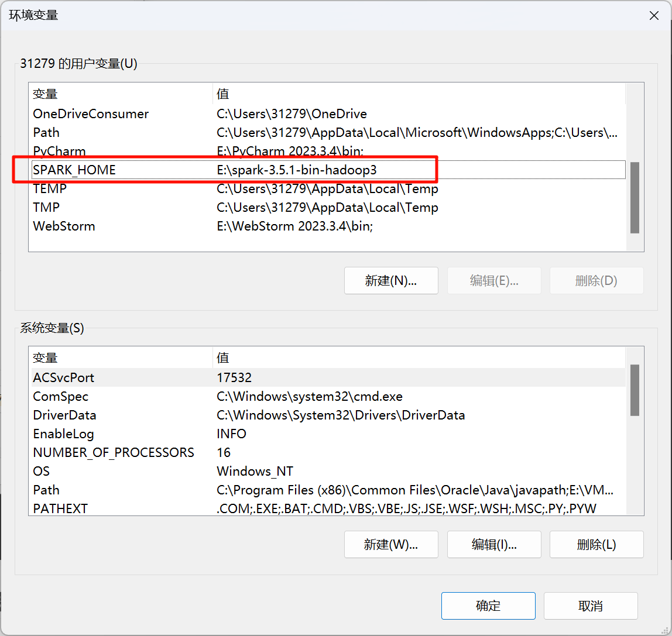Click 删除(L) for system variables
The width and height of the screenshot is (672, 636).
click(596, 545)
